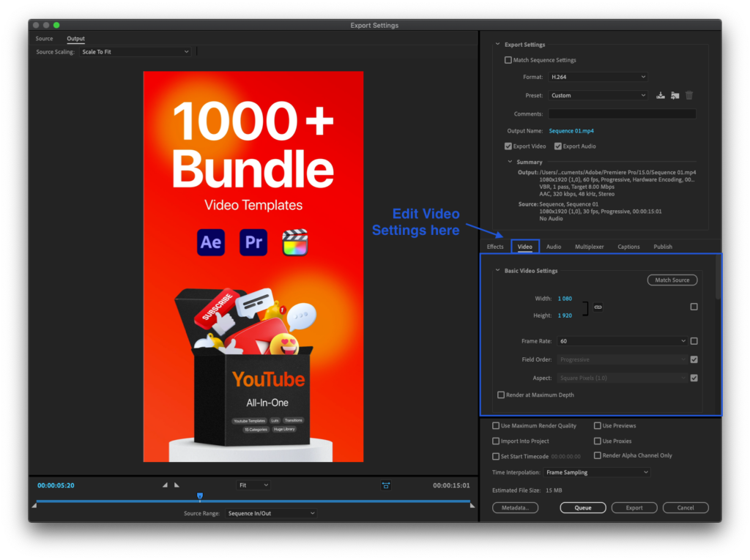Click the Width value 1 080

coord(565,299)
